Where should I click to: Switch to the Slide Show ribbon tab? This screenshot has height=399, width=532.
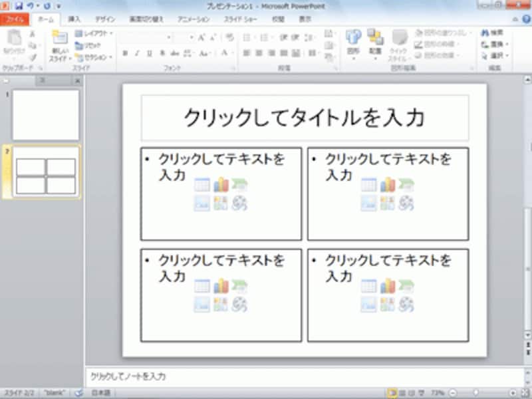click(x=241, y=19)
